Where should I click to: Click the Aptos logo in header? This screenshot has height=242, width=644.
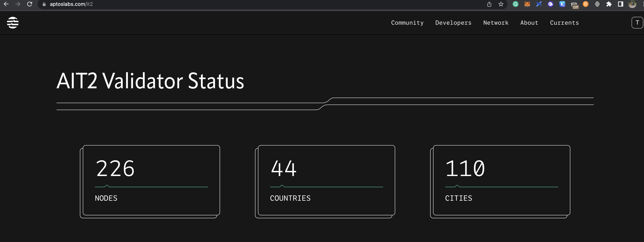pyautogui.click(x=13, y=23)
